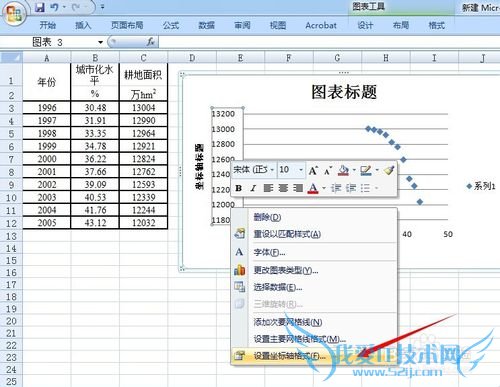Image resolution: width=500 pixels, height=387 pixels.
Task: Click the insert function fx icon
Action: [150, 42]
